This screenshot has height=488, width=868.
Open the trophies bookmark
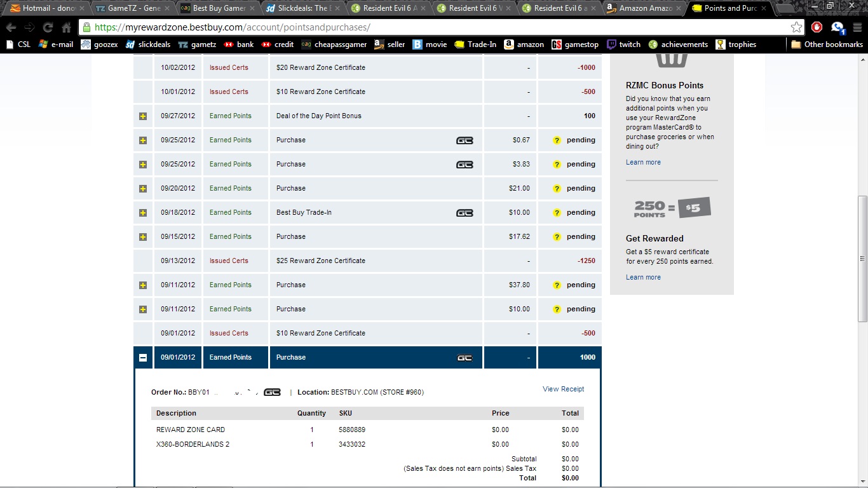coord(736,44)
